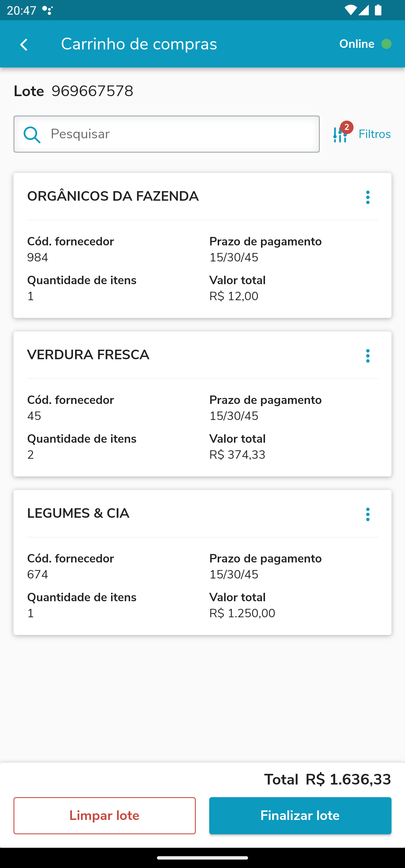Select the ORGÂNICOS DA FAZENDA supplier title
405x868 pixels.
(112, 196)
